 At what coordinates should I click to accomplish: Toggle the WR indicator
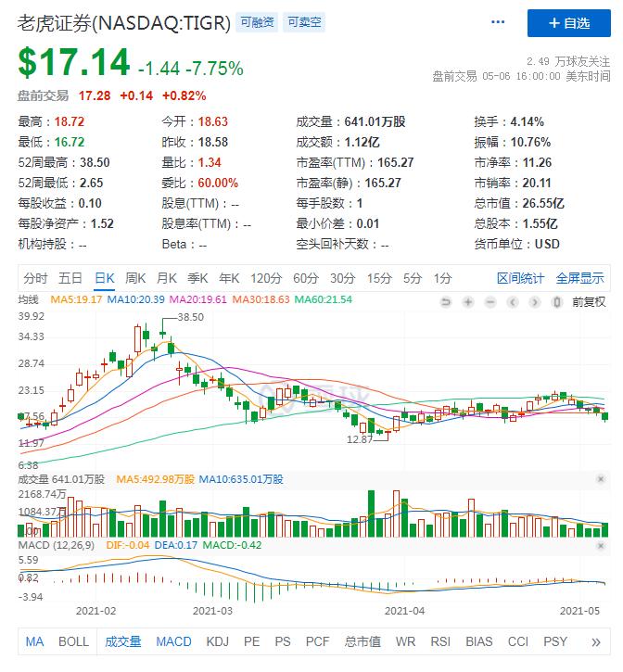tap(406, 641)
